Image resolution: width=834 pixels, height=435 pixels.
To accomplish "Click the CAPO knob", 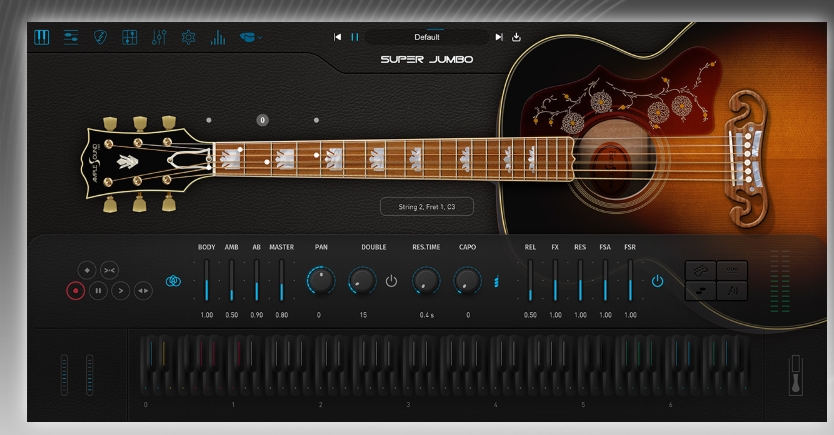I will [x=468, y=280].
